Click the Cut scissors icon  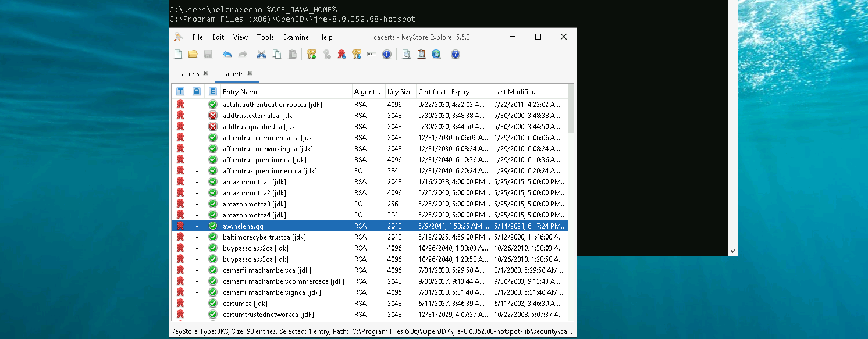coord(261,55)
